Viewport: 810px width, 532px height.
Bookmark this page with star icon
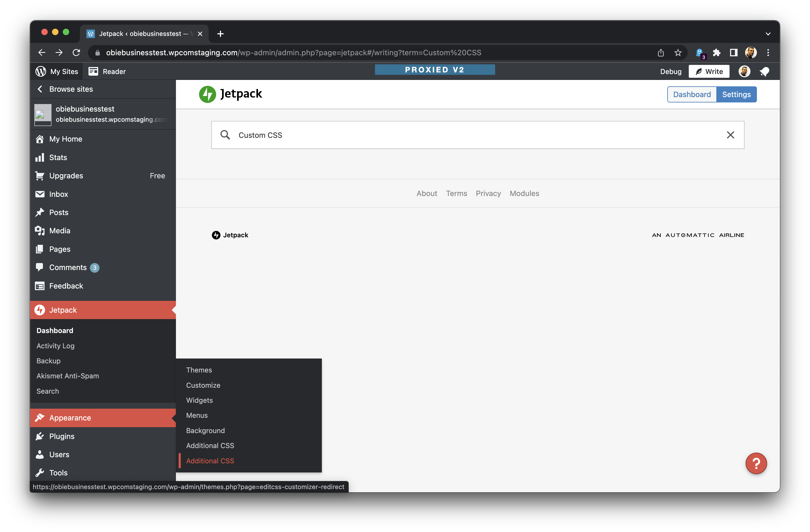[678, 53]
